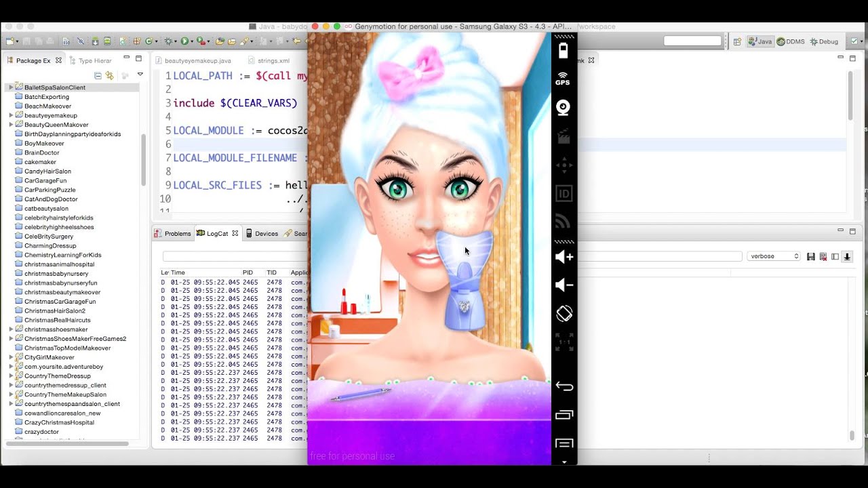Viewport: 868px width, 488px height.
Task: Increase volume in the Genymotion sidebar
Action: (x=564, y=257)
